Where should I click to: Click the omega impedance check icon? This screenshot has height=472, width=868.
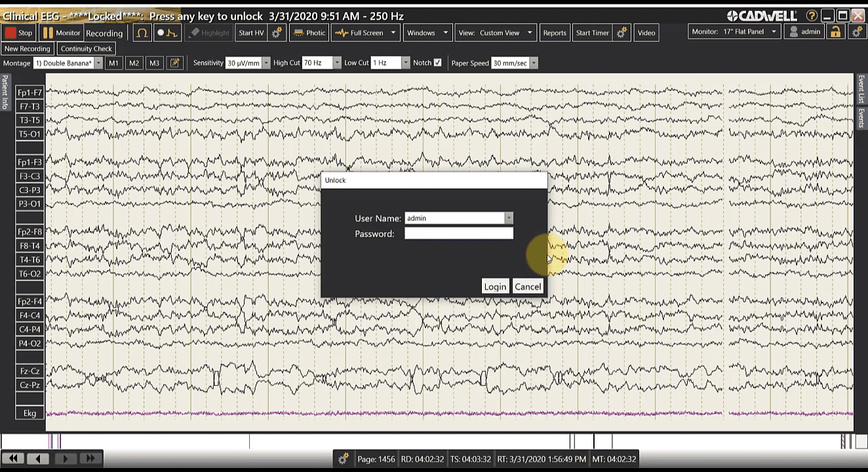[x=142, y=33]
